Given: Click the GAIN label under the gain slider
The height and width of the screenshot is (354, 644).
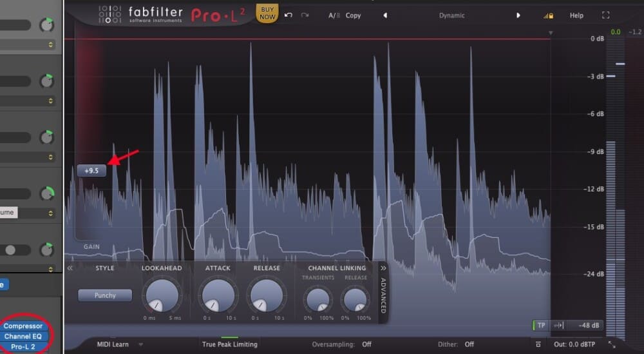Looking at the screenshot, I should 91,247.
